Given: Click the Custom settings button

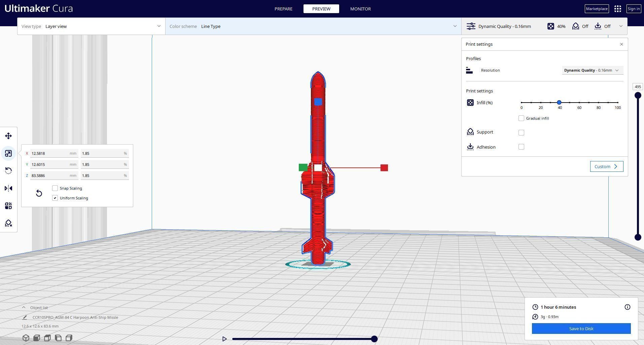Looking at the screenshot, I should [607, 166].
